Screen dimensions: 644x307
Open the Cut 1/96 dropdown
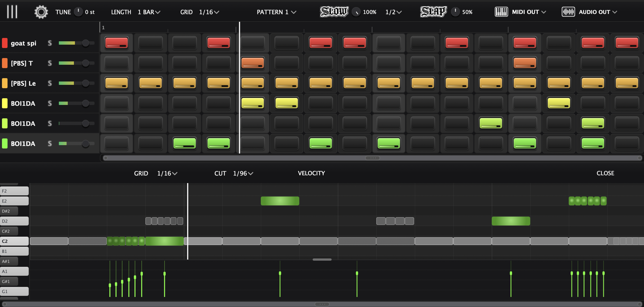243,173
